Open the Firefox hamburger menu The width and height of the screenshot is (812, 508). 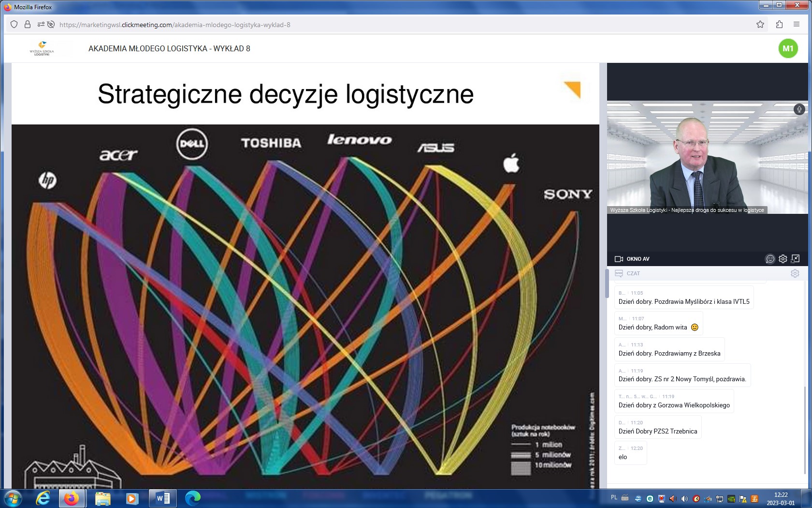click(797, 24)
